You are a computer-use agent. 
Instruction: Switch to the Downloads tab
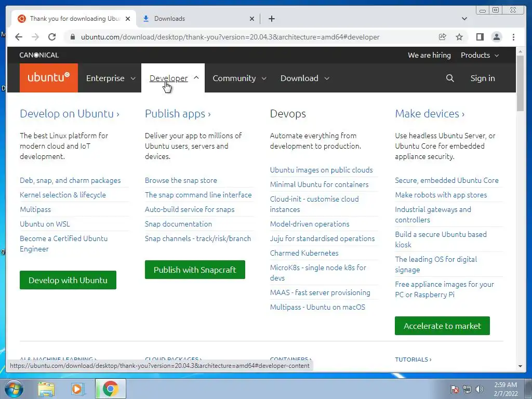198,19
